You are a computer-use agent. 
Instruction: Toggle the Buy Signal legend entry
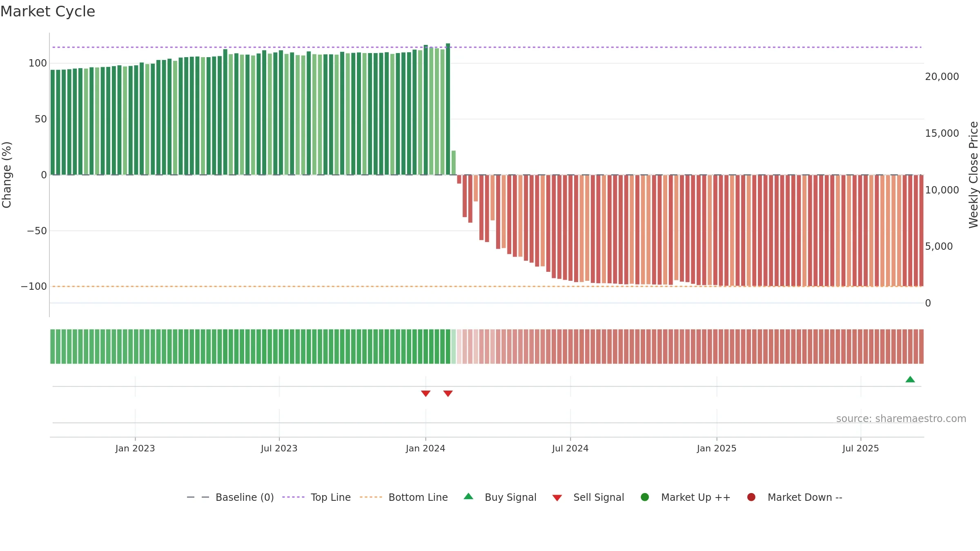(500, 497)
